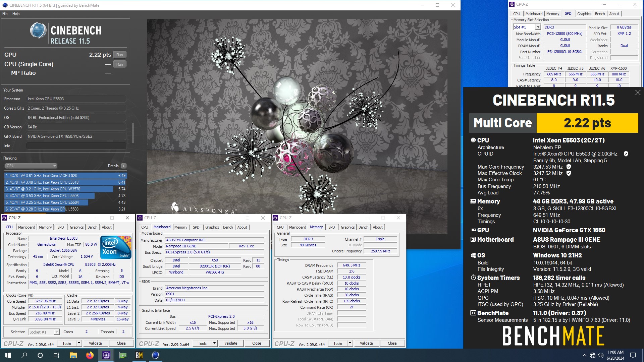Screen dimensions: 644x362
Task: Run the CPU multi-core benchmark
Action: tap(120, 55)
